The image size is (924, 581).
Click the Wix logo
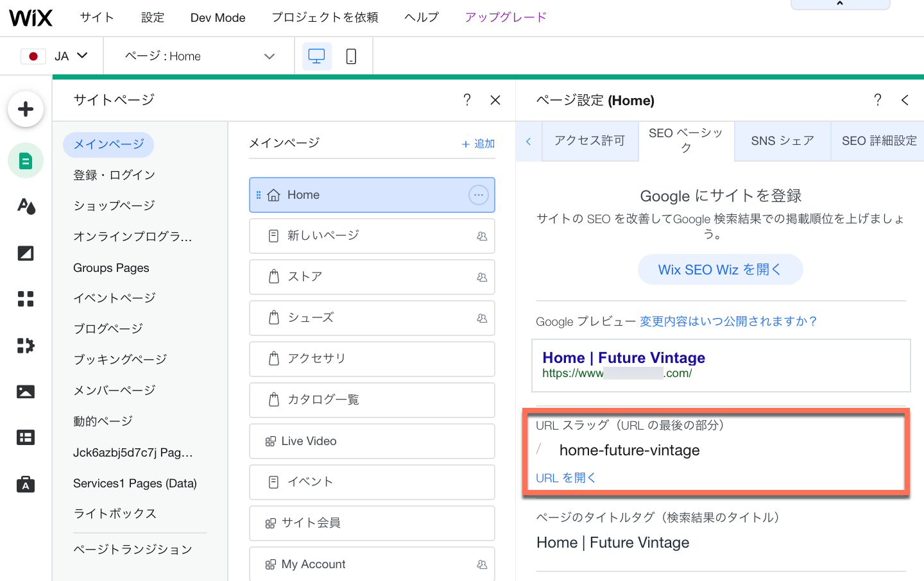click(31, 17)
